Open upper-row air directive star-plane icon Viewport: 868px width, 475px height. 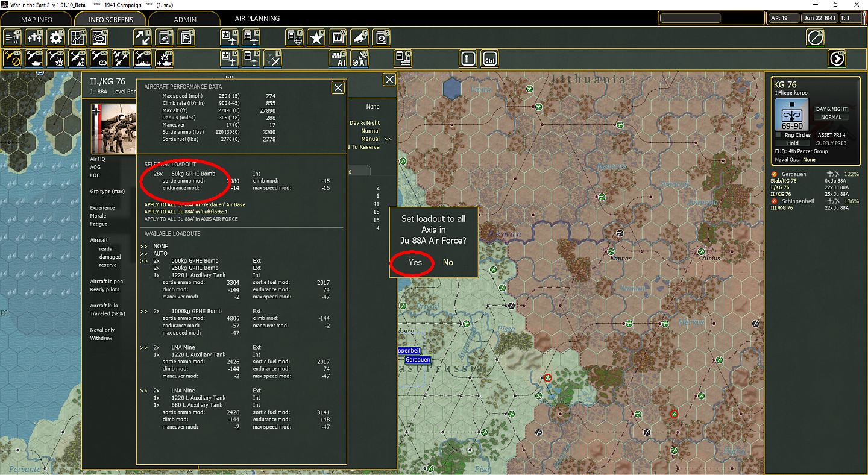click(230, 38)
